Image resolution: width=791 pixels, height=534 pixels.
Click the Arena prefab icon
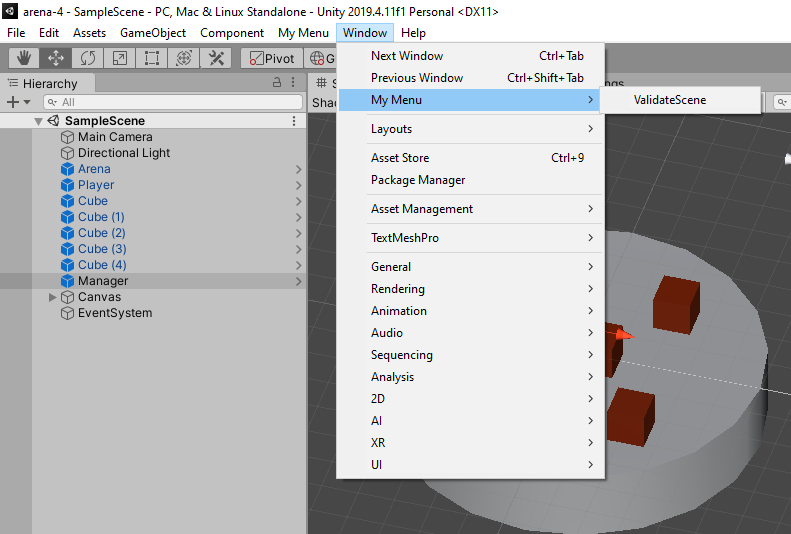(x=67, y=169)
